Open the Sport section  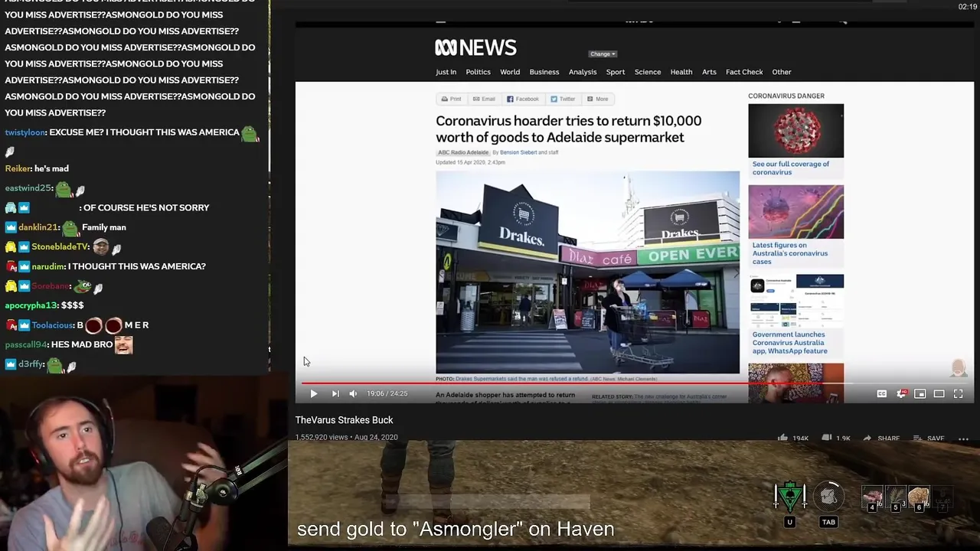pyautogui.click(x=616, y=72)
